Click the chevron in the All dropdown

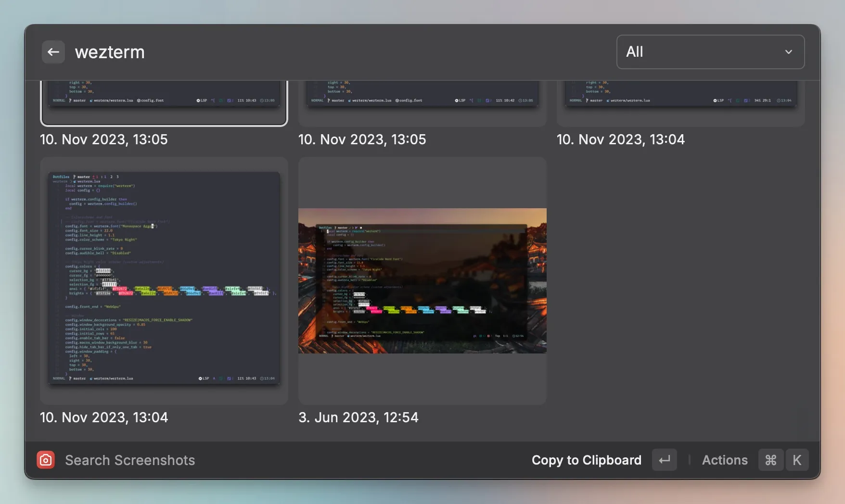point(788,52)
